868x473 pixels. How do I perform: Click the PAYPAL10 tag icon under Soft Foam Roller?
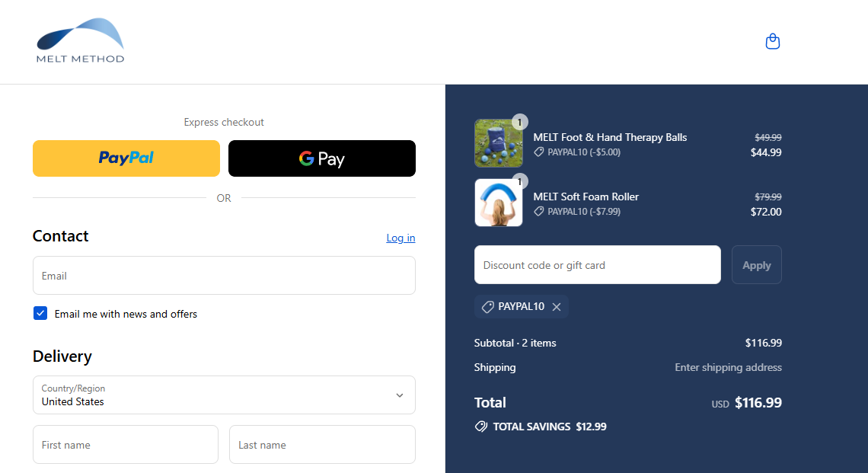[x=538, y=211]
